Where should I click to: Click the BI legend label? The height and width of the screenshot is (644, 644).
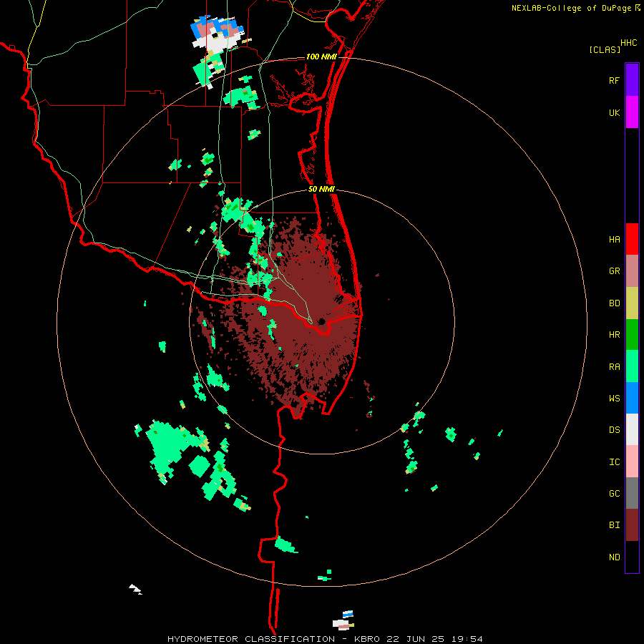[x=614, y=525]
